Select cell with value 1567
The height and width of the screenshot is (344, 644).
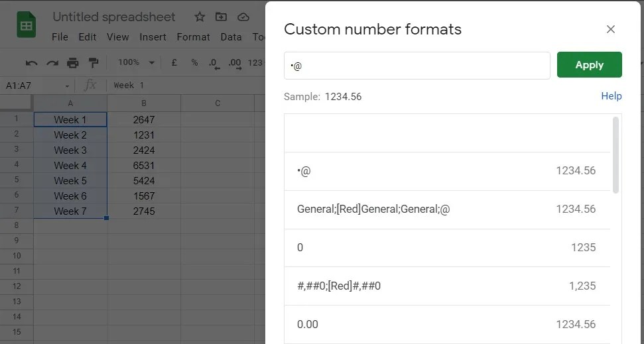[x=144, y=196]
